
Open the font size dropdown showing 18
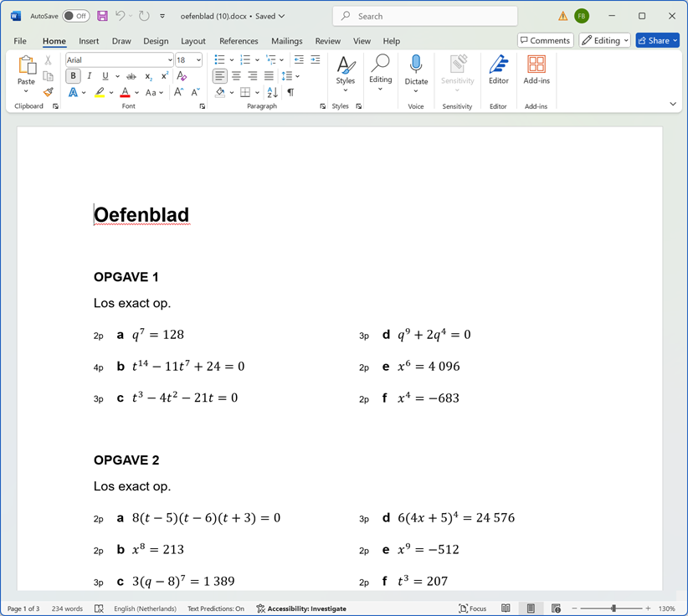[x=198, y=60]
